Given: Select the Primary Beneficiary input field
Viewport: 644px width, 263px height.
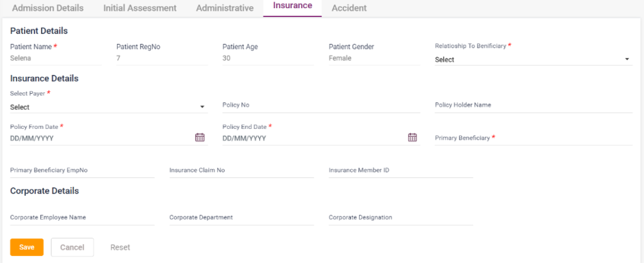Looking at the screenshot, I should click(x=533, y=138).
